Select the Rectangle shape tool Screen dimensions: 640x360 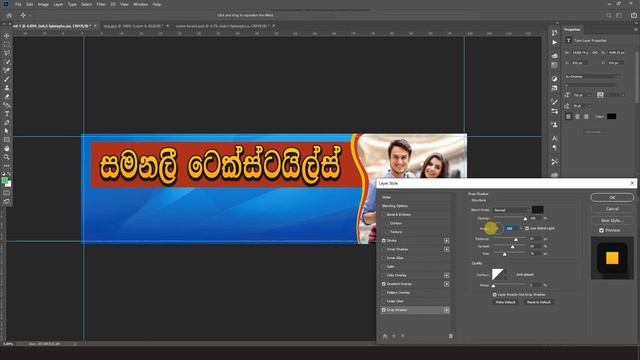click(x=7, y=140)
